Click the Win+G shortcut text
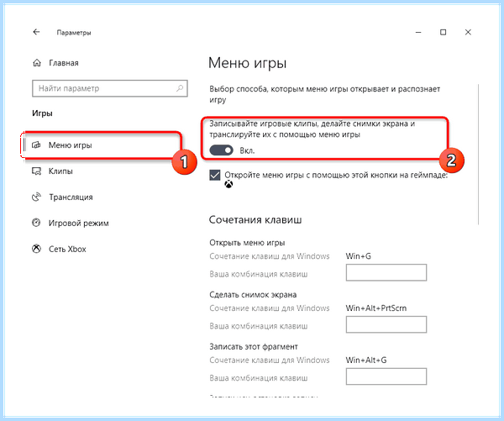The width and height of the screenshot is (504, 421). pyautogui.click(x=359, y=256)
